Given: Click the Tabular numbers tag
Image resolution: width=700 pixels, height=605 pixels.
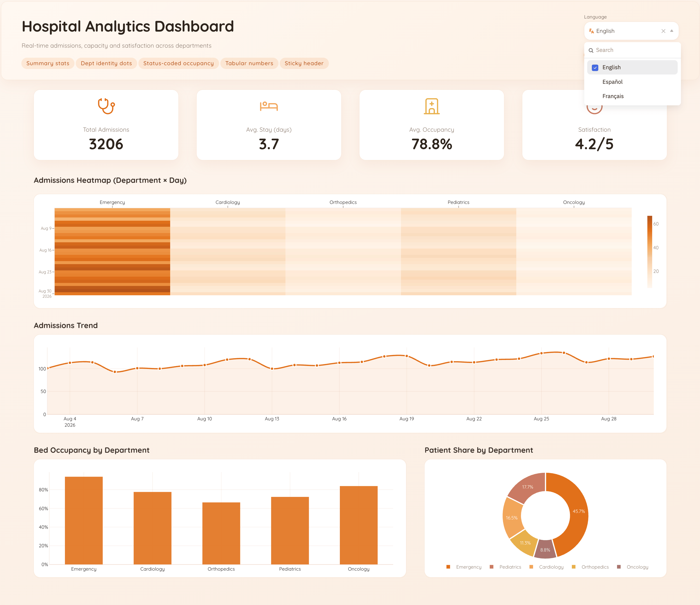Looking at the screenshot, I should click(x=249, y=63).
